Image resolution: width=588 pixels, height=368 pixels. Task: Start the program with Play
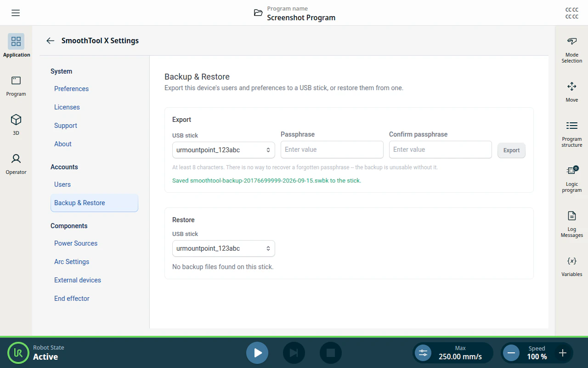coord(257,353)
